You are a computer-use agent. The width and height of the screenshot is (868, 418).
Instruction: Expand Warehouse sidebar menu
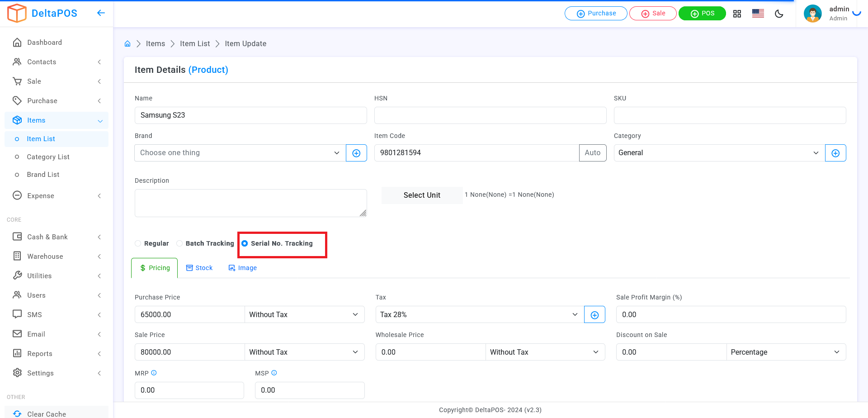57,256
